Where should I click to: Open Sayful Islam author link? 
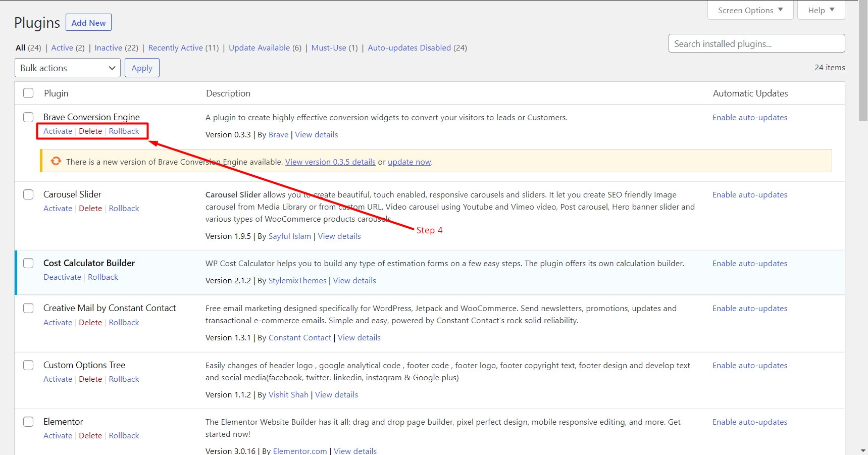click(290, 236)
